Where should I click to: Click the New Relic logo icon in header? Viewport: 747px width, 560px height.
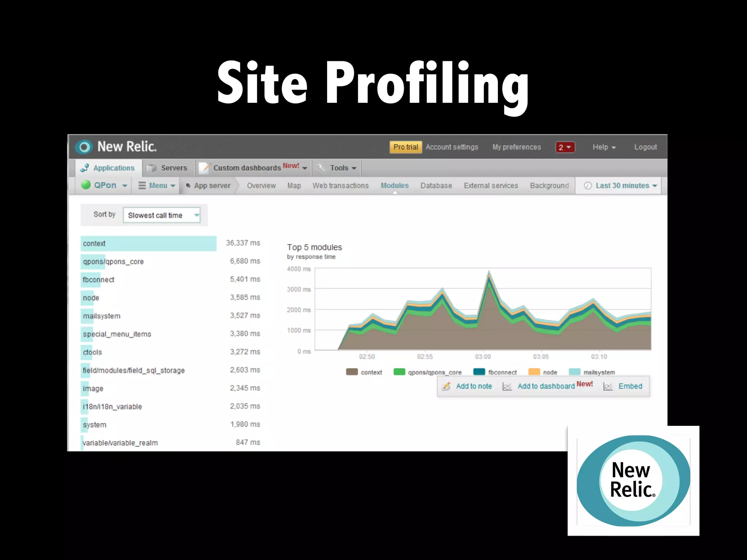tap(84, 147)
